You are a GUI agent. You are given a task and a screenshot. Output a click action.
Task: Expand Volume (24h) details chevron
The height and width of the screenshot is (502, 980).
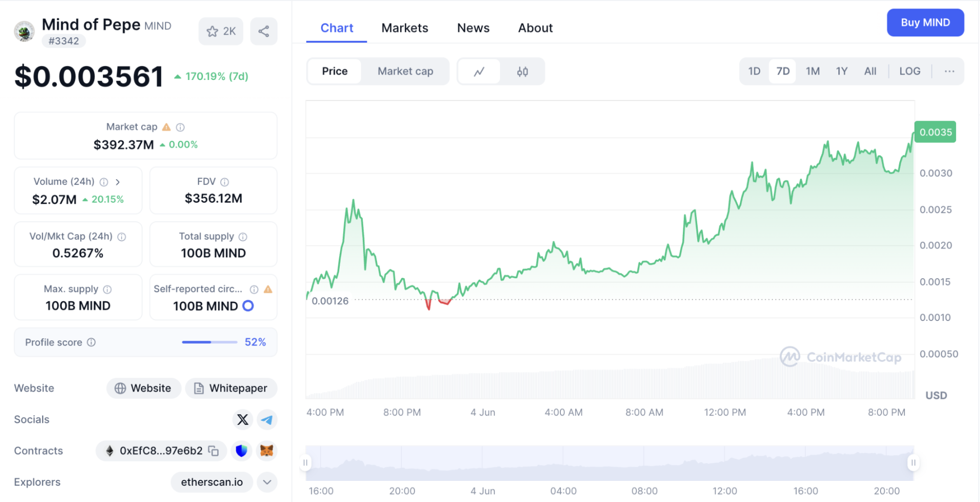[118, 182]
